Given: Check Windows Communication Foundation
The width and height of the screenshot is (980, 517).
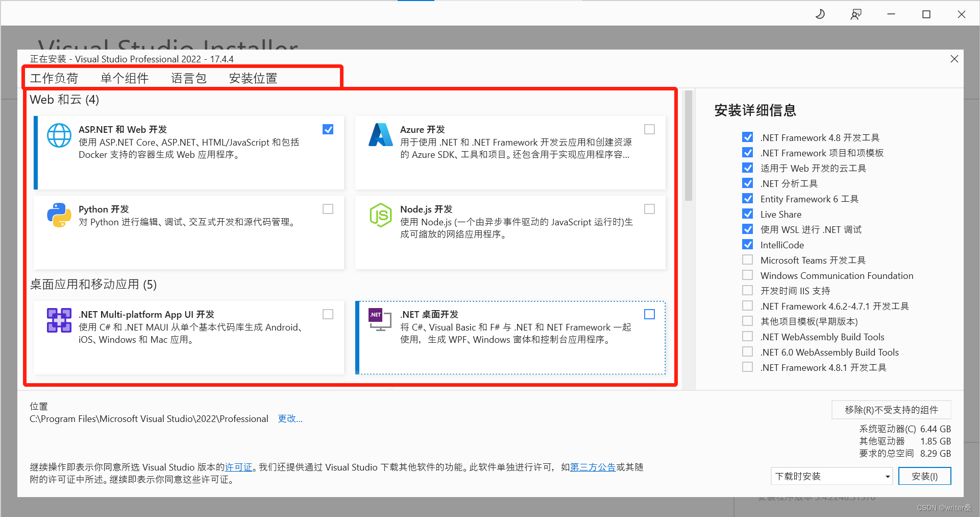Looking at the screenshot, I should coord(748,275).
